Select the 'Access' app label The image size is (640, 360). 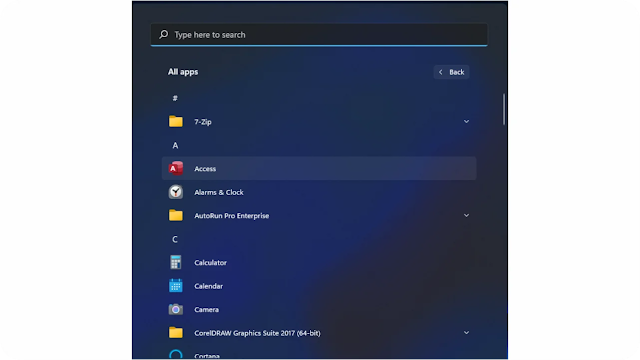point(205,169)
